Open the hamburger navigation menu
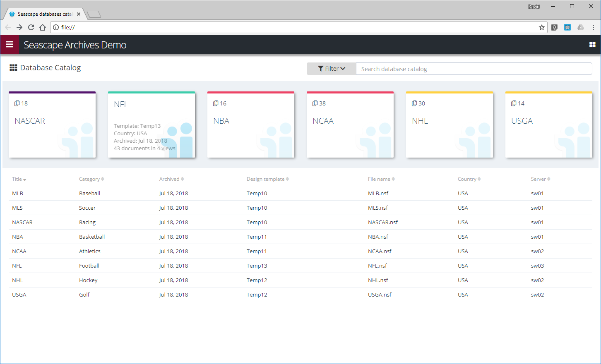This screenshot has height=364, width=601. pyautogui.click(x=10, y=45)
